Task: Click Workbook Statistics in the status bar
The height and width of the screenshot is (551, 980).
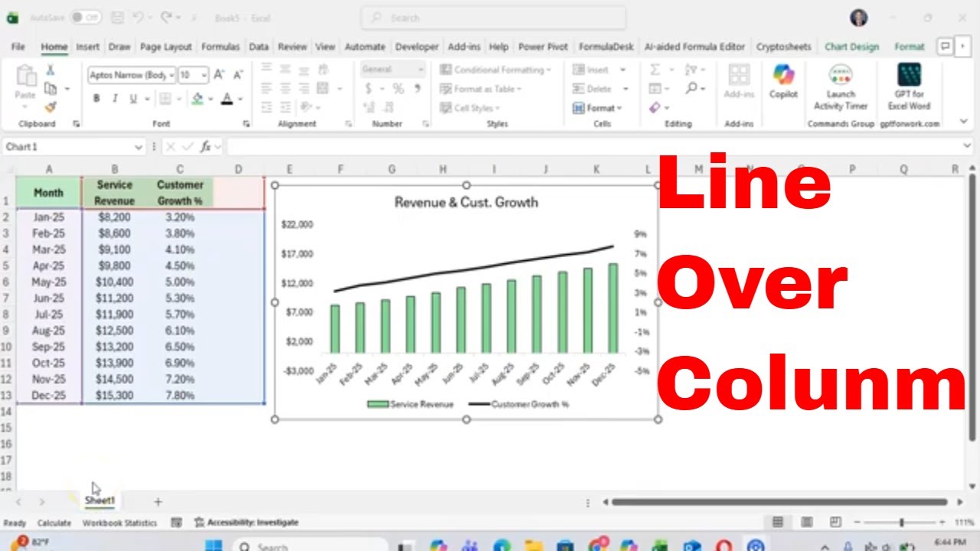Action: (x=119, y=523)
